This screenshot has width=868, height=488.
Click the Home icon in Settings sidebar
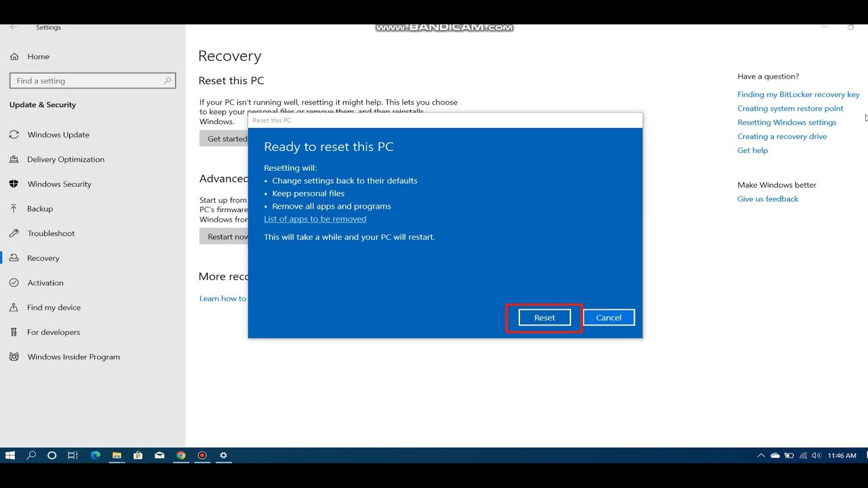click(x=14, y=56)
